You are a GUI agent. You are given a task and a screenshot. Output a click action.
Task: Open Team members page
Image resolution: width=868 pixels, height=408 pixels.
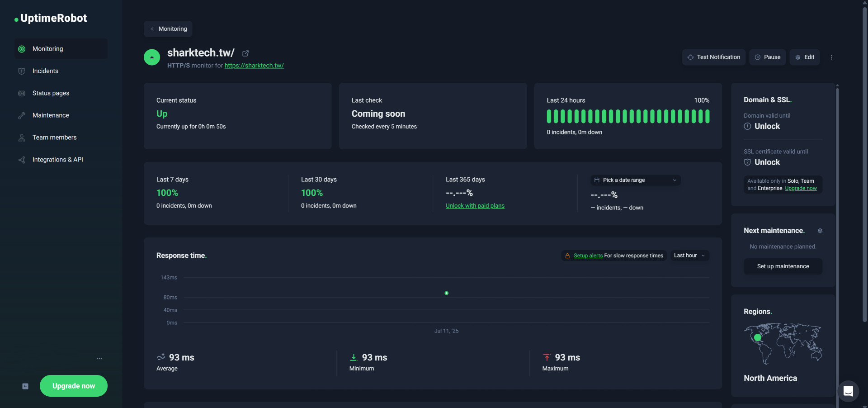tap(61, 138)
